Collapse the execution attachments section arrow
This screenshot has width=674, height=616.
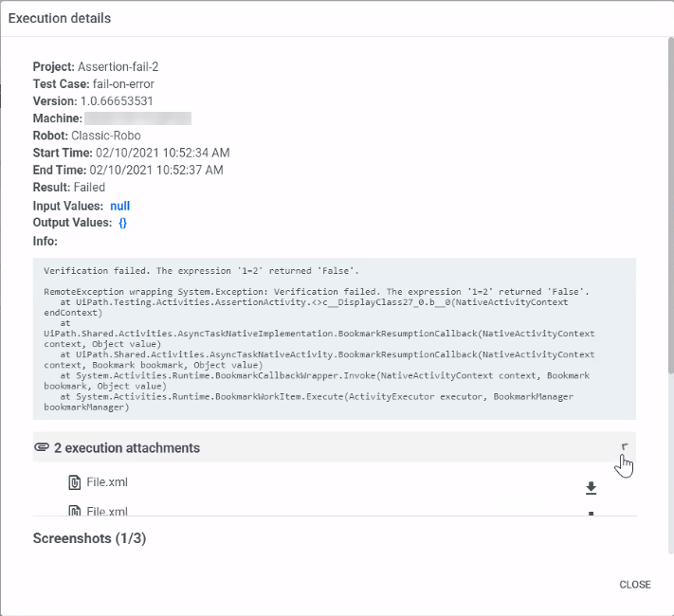point(623,447)
